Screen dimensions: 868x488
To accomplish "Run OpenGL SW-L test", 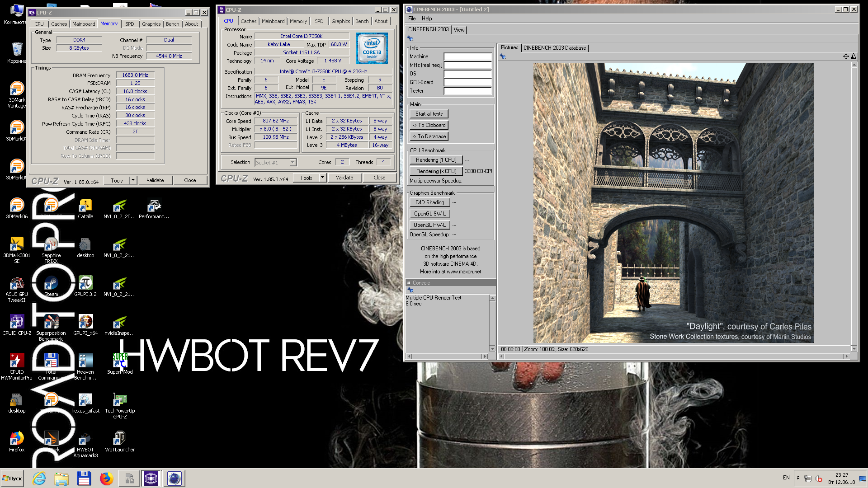I will coord(429,214).
